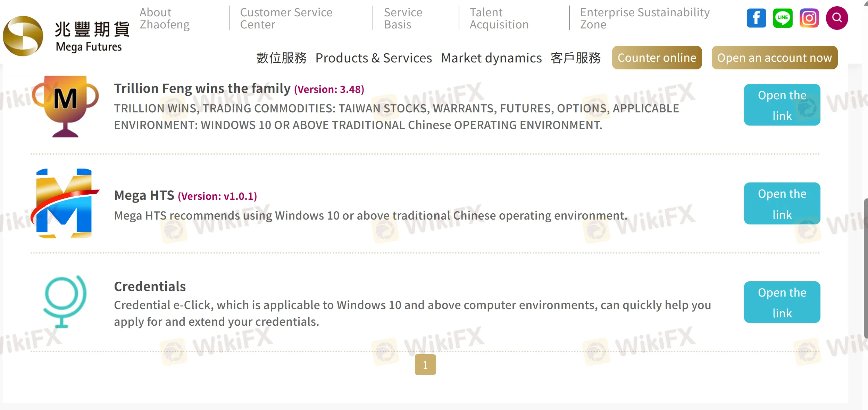Open the Talent Acquisition menu item
Screen dimensions: 868x410
[499, 18]
